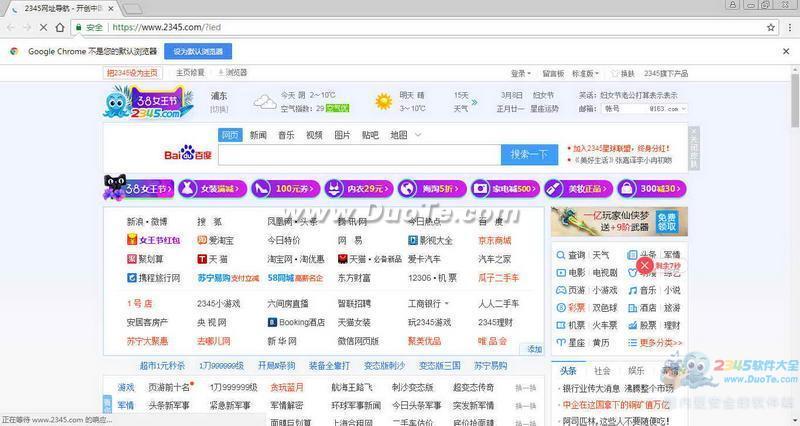Image resolution: width=800 pixels, height=426 pixels.
Task: Click 更多分类>> to show more categories
Action: (x=661, y=343)
